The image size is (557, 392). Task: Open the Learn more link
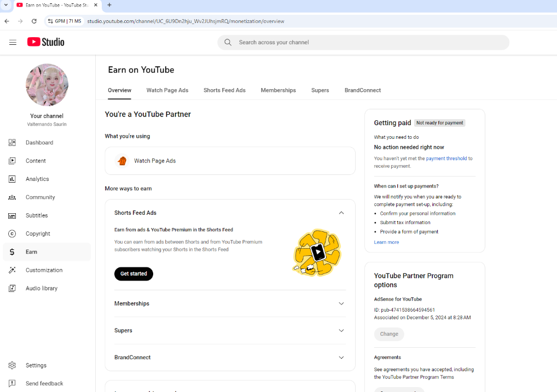pos(386,242)
